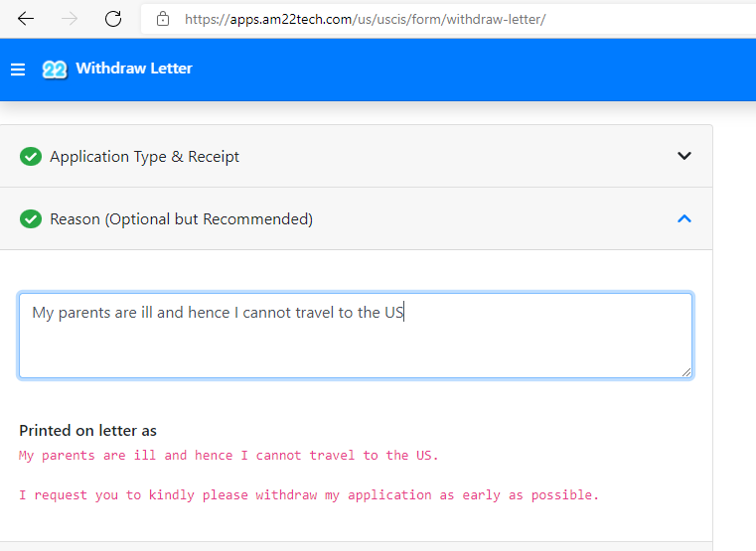Click the browser address bar URL
This screenshot has width=756, height=551.
click(363, 19)
